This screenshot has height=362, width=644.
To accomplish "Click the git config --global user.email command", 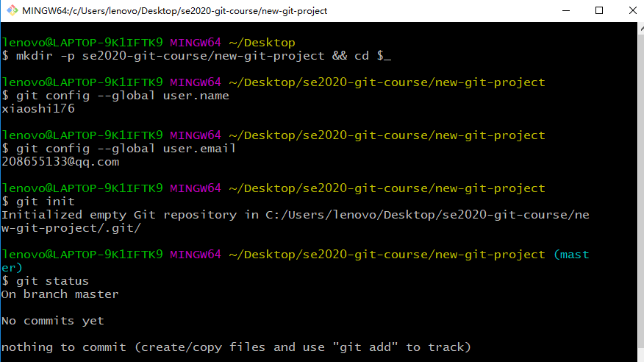I will (126, 149).
